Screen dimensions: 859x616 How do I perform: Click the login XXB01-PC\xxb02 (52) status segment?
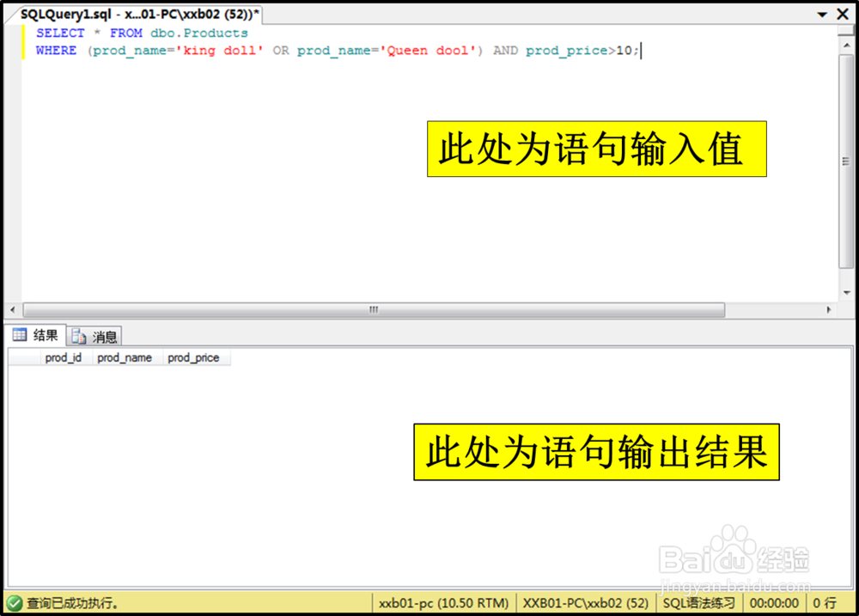585,603
